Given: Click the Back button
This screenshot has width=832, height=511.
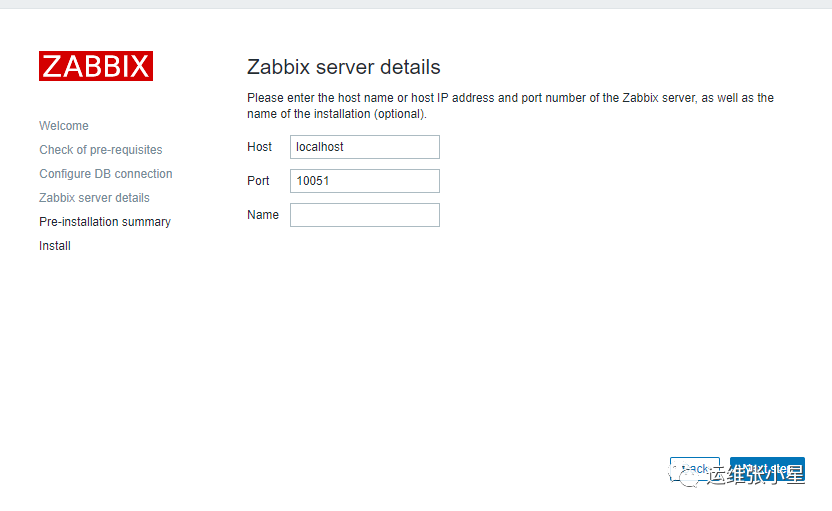Looking at the screenshot, I should (695, 469).
